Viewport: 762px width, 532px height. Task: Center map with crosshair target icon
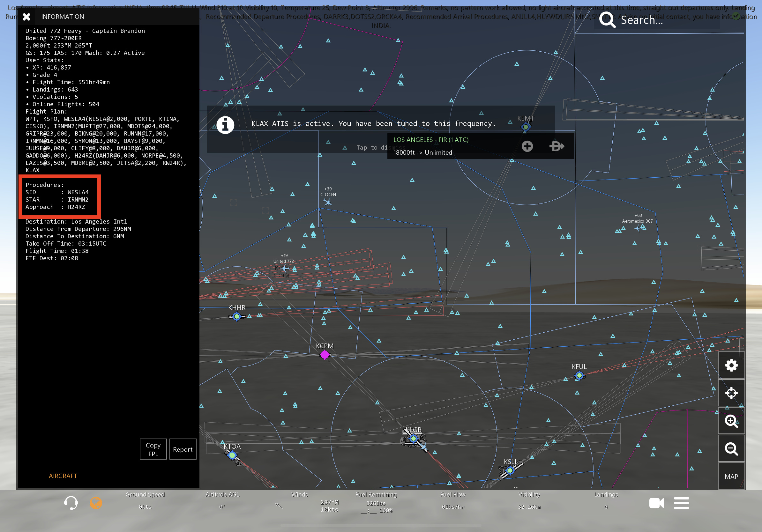731,393
